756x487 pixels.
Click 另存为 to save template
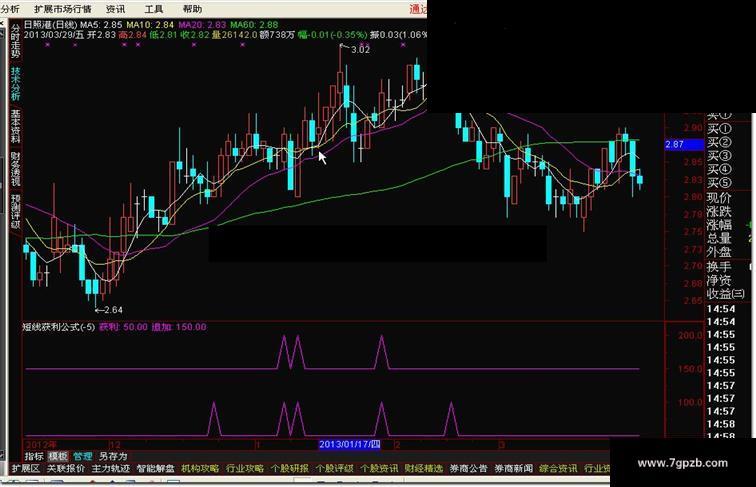[x=113, y=456]
